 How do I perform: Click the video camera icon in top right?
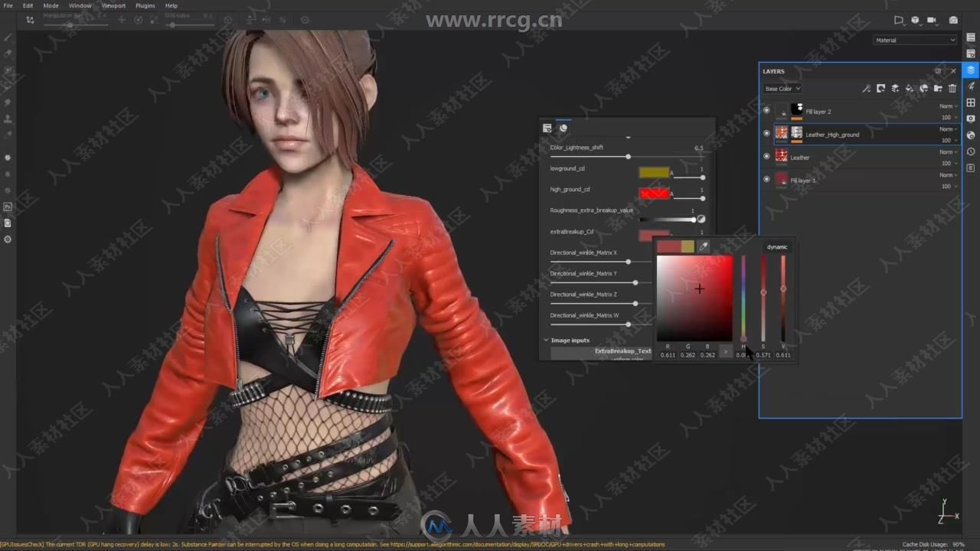(933, 20)
